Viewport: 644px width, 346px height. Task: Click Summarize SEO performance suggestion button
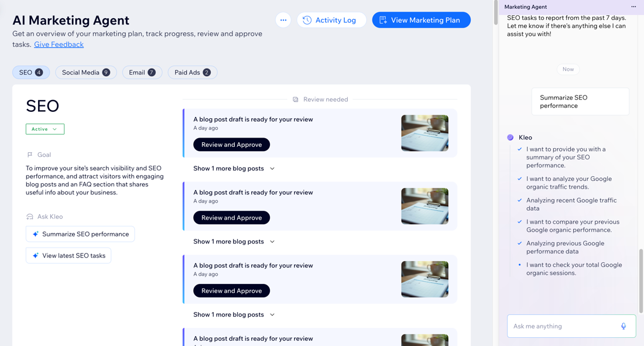coord(80,234)
